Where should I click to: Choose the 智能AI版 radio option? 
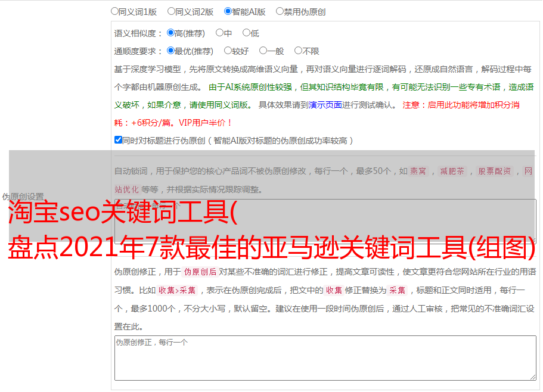228,11
